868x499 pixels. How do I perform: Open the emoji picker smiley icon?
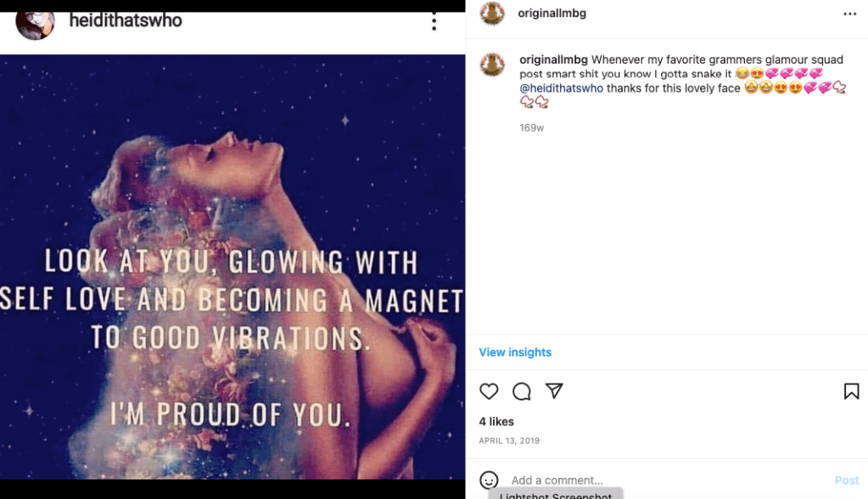[x=489, y=480]
